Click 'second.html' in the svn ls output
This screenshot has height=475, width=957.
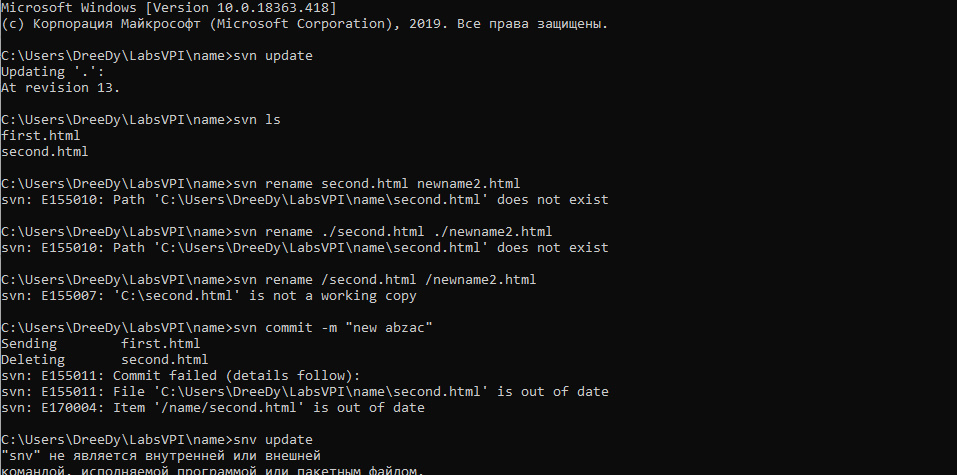pos(45,151)
